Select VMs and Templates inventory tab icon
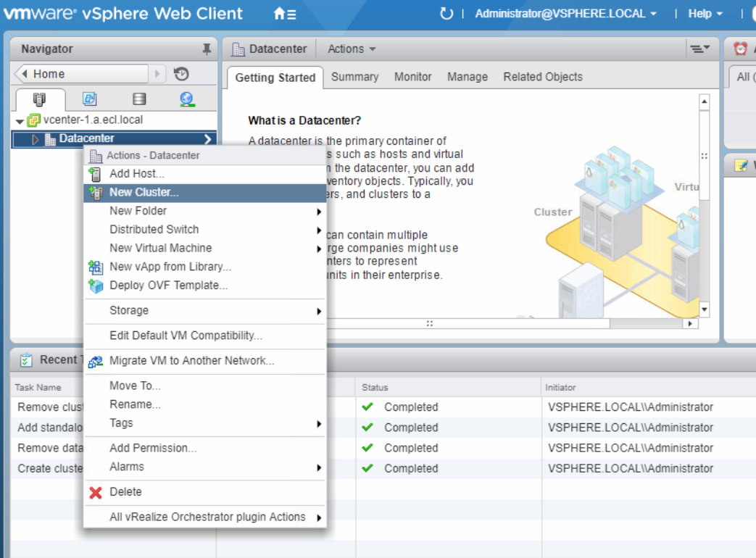 [89, 99]
